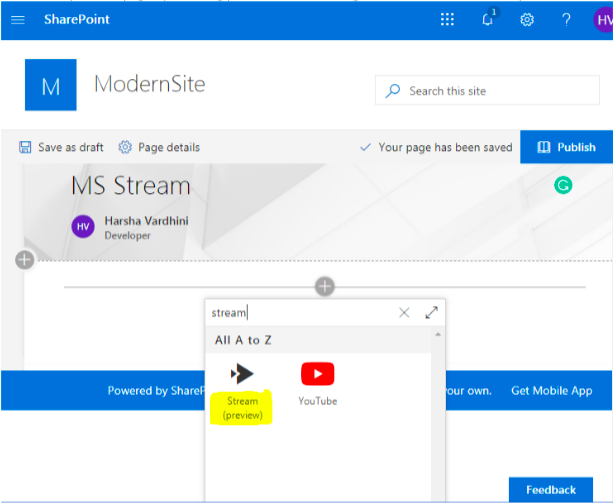Edit the MS Stream page title
The width and height of the screenshot is (615, 503).
click(131, 186)
